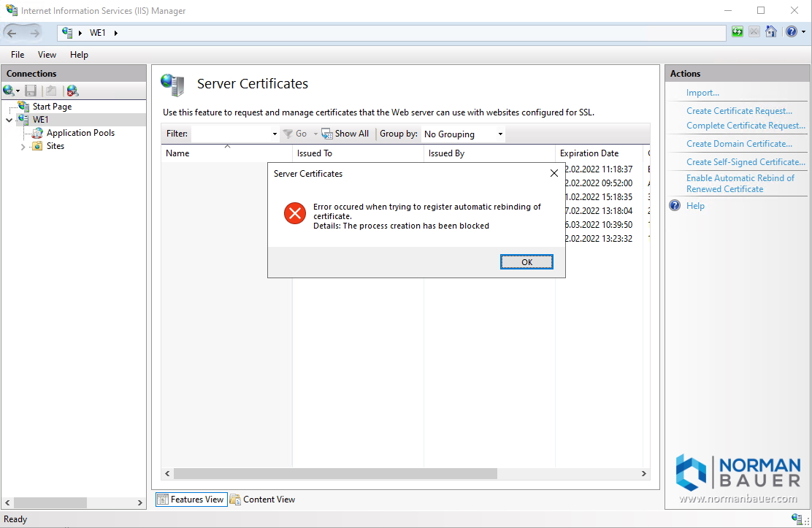Open the dropdown arrow next to Go
This screenshot has width=812, height=528.
pos(315,134)
